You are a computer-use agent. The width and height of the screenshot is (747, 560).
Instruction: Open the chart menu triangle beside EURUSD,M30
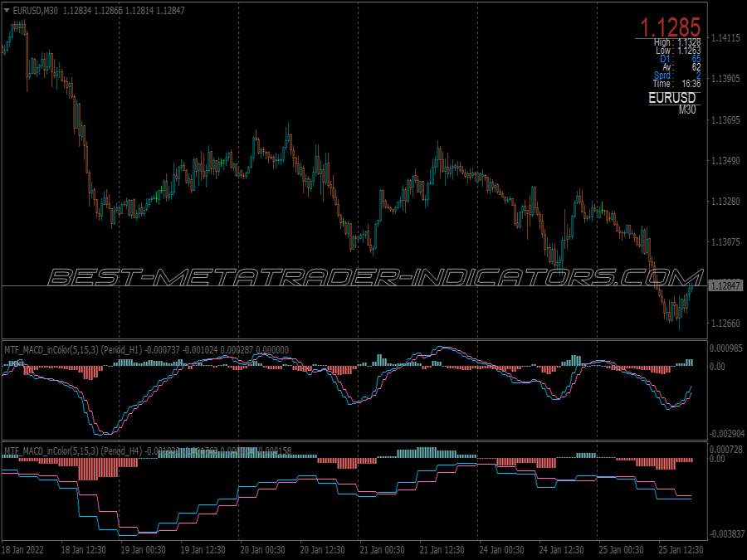coord(7,11)
